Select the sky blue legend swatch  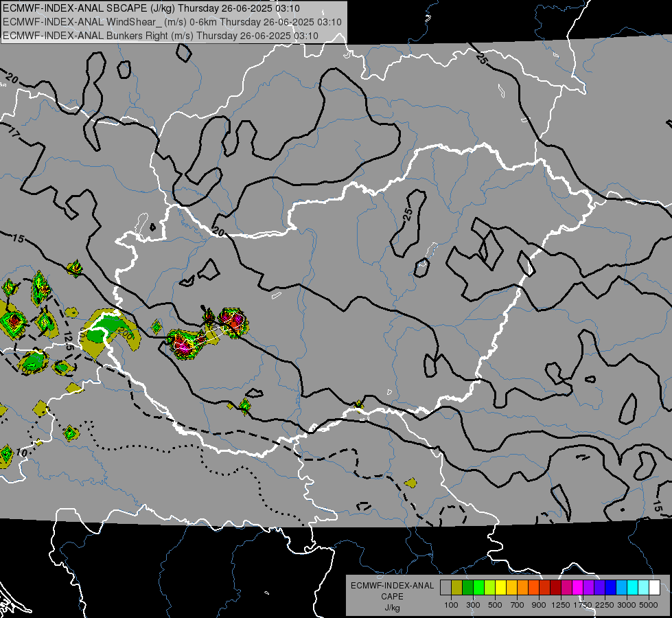pos(621,588)
